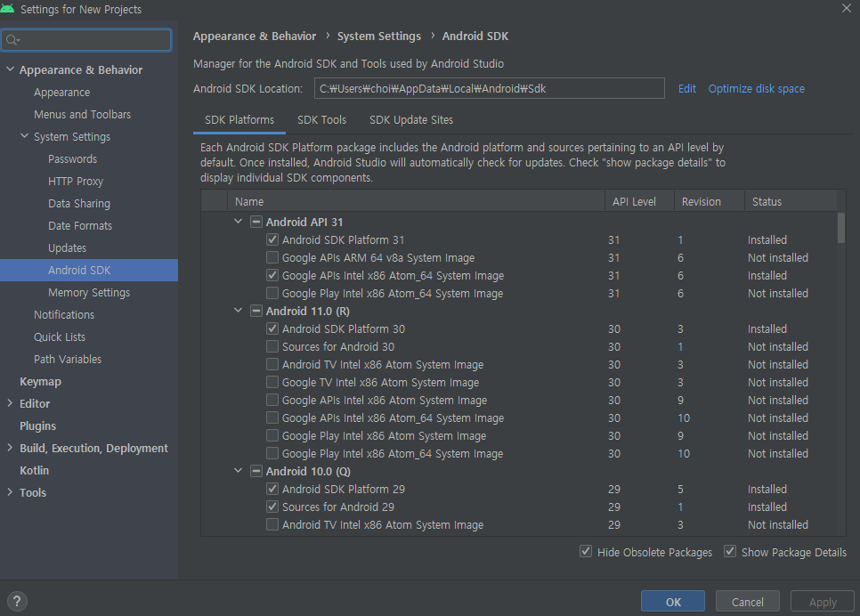Check Google TV Intel x86 Atom System Image
This screenshot has height=616, width=860.
pyautogui.click(x=272, y=382)
